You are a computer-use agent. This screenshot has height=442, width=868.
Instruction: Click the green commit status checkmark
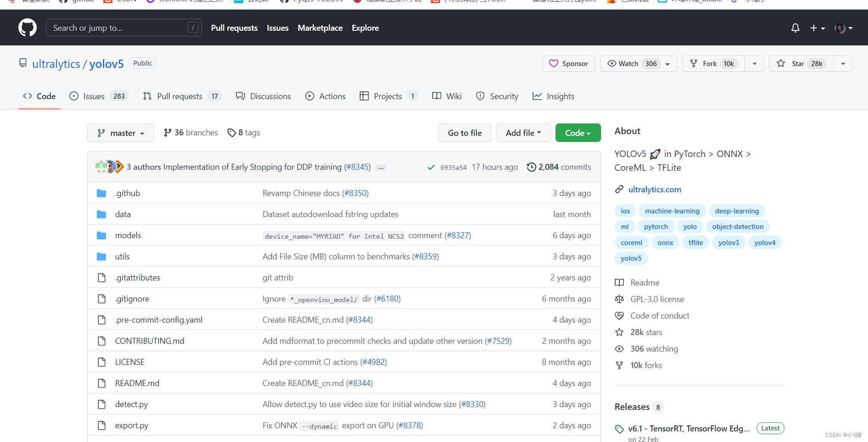tap(431, 168)
